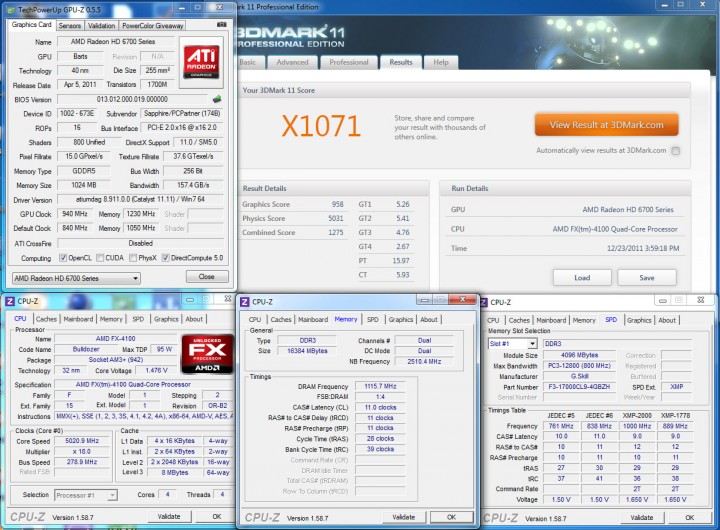Click OK in the left CPU-Z window
This screenshot has height=530, width=720.
click(217, 517)
